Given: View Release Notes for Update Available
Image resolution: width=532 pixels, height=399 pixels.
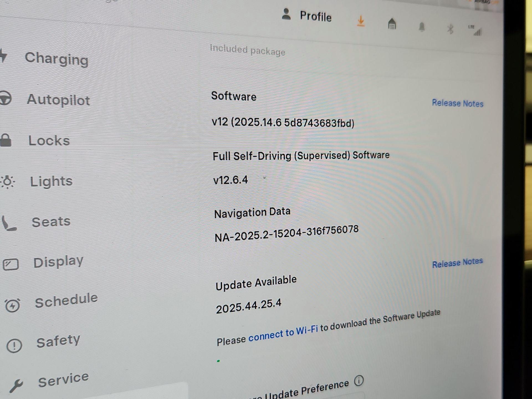Looking at the screenshot, I should click(x=457, y=263).
